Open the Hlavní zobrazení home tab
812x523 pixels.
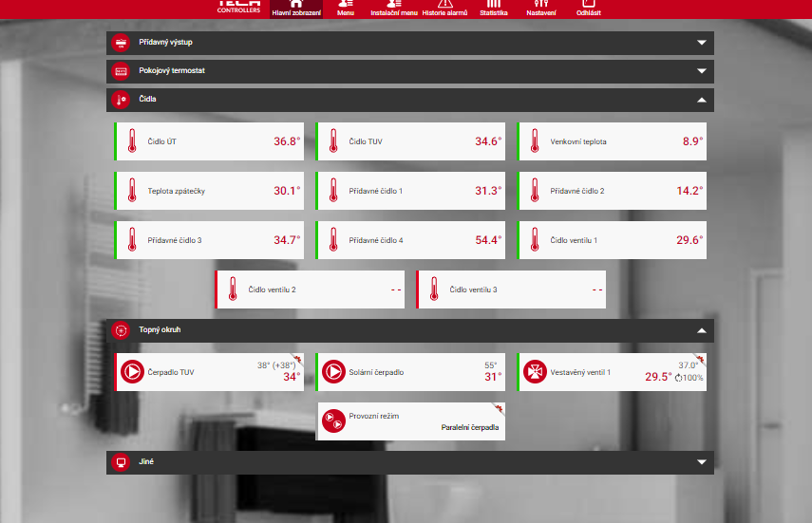(296, 9)
